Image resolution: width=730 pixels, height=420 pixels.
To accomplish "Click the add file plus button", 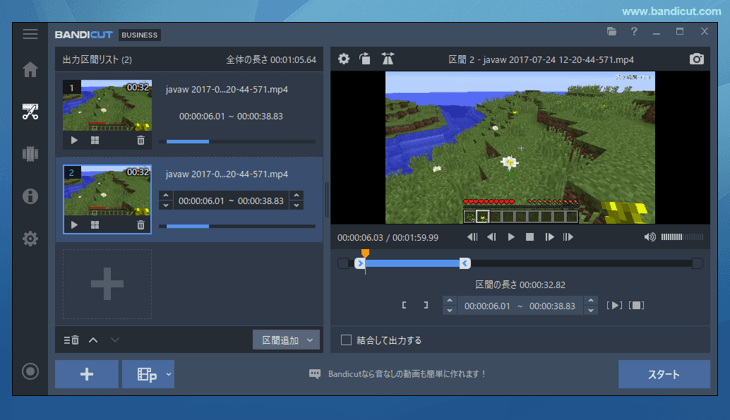I will (87, 374).
